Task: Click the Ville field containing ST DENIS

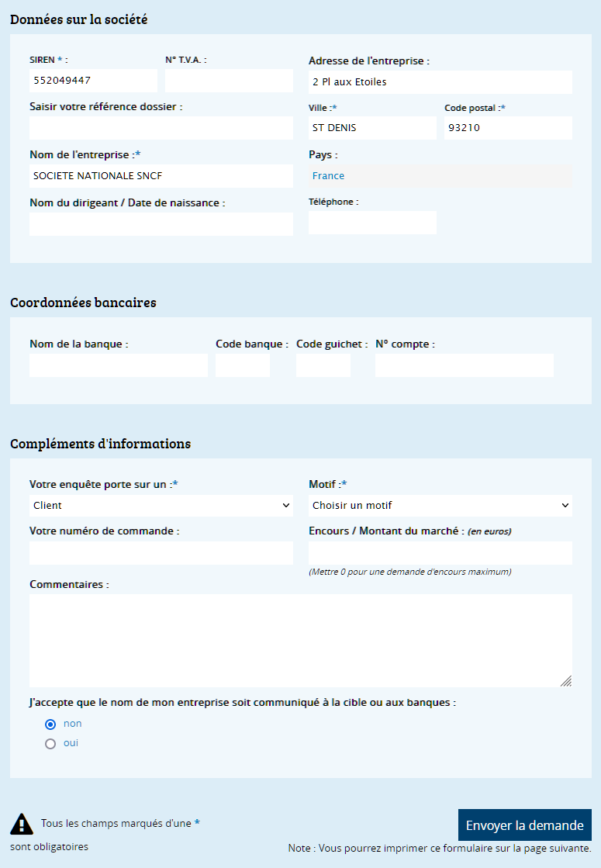Action: pos(372,128)
